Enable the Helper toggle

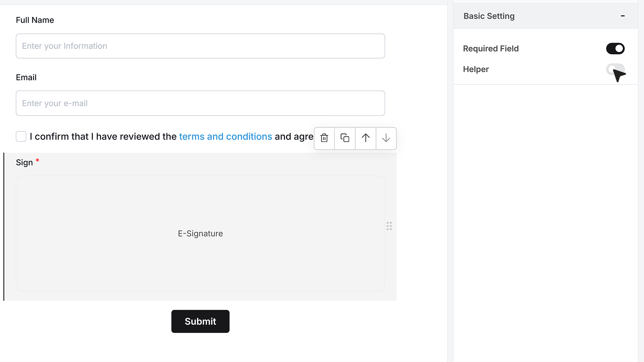(x=615, y=69)
